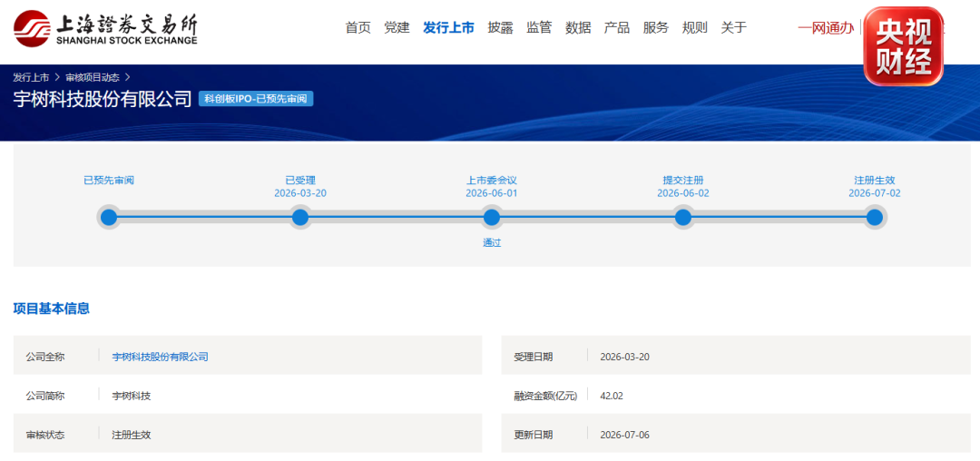Click the 注册生效 timeline dot
Viewport: 980px width, 461px height.
click(875, 218)
